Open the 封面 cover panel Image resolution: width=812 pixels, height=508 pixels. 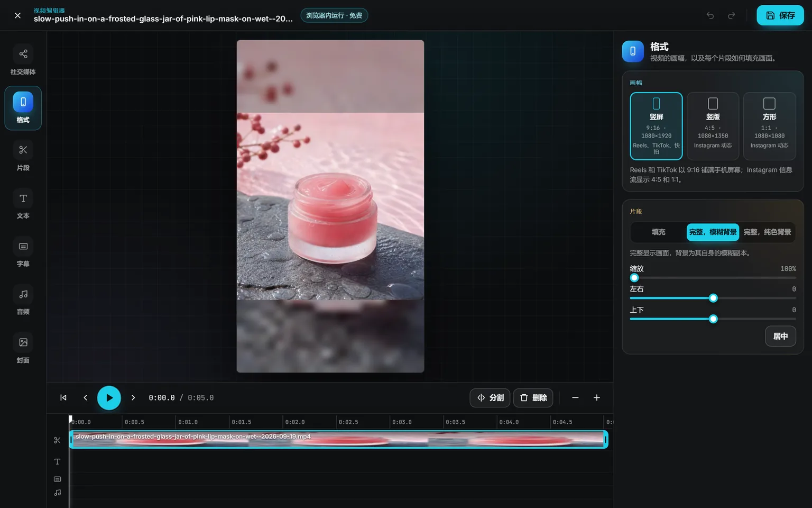click(x=23, y=349)
